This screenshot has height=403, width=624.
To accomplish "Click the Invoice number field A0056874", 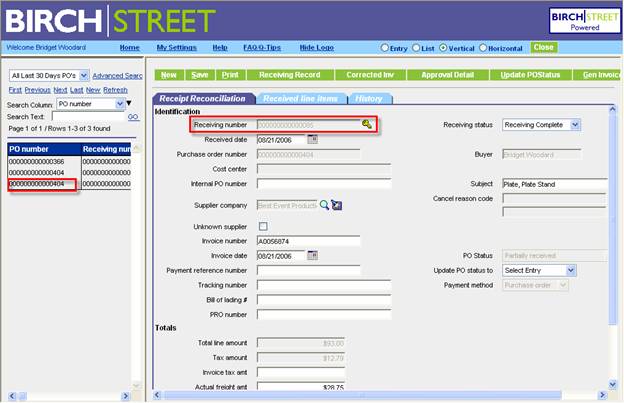I will point(308,241).
